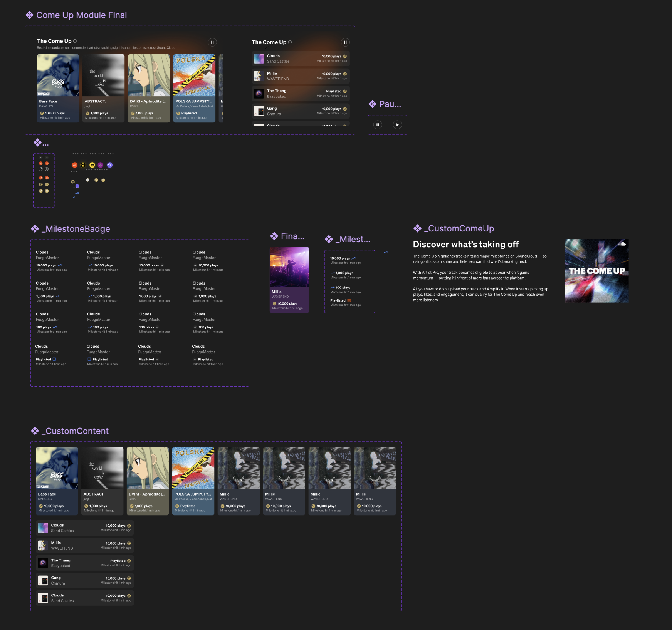
Task: Select the violet star circle icon
Action: (110, 165)
